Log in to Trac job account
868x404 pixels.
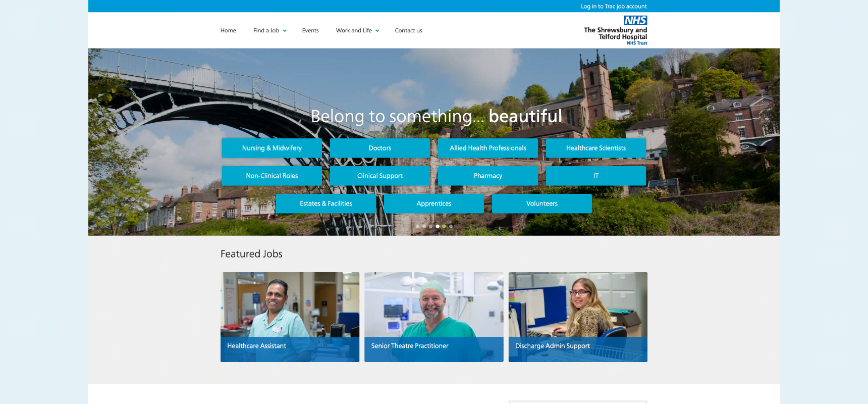pyautogui.click(x=614, y=6)
